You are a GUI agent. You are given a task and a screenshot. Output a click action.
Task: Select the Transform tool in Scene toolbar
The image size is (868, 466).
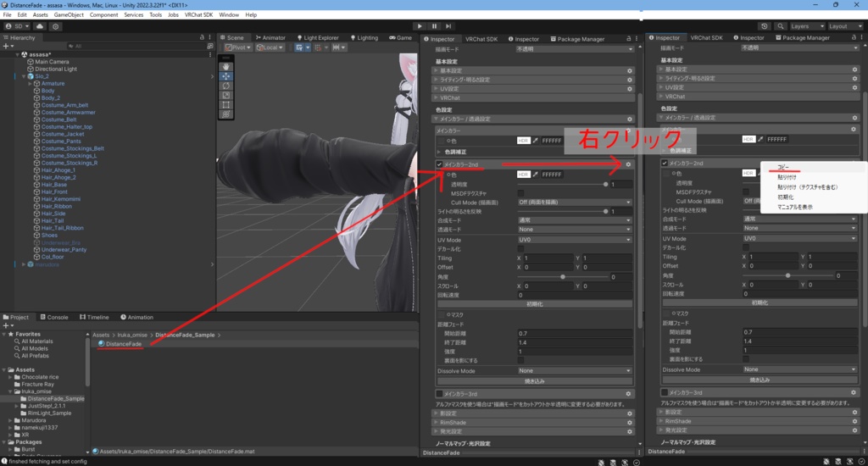225,114
